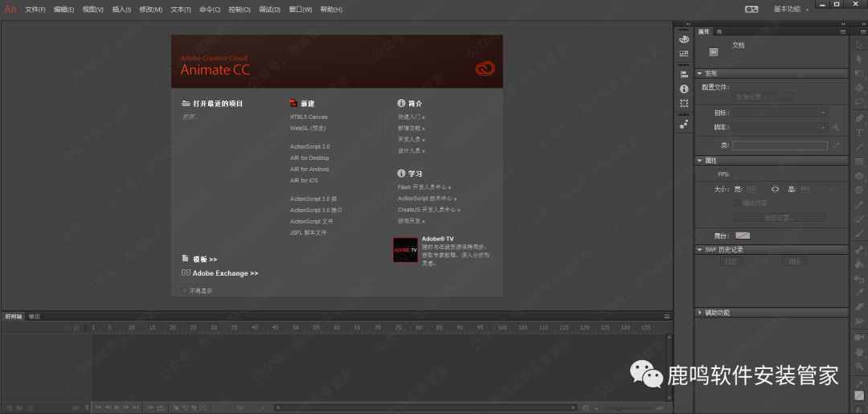
Task: Open the Swatches grid panel icon
Action: [x=684, y=54]
